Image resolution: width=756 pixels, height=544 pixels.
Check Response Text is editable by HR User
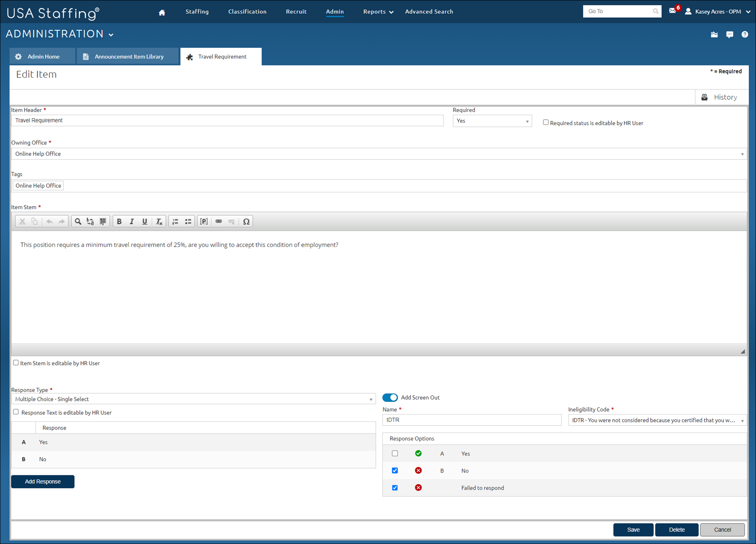16,412
